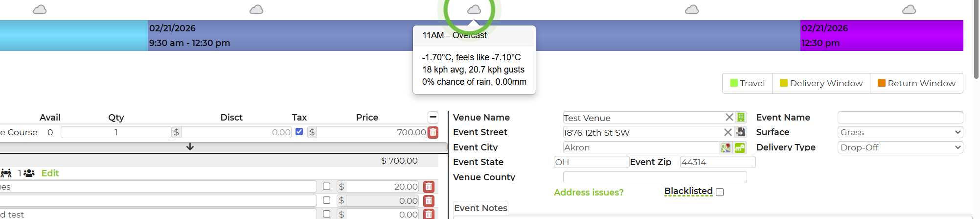Open the Surface dropdown showing Grass

pyautogui.click(x=900, y=132)
